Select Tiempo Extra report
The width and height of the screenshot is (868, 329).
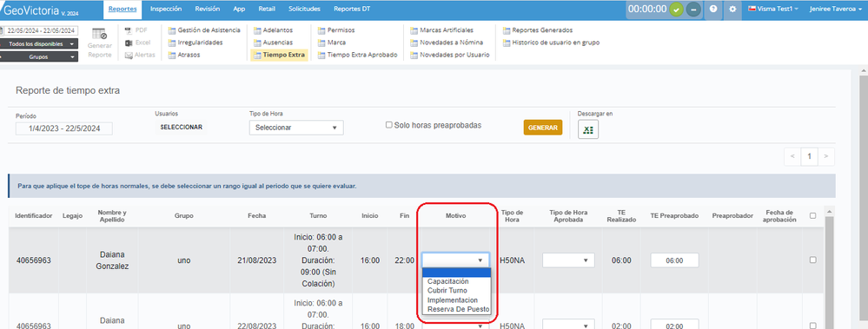[279, 55]
